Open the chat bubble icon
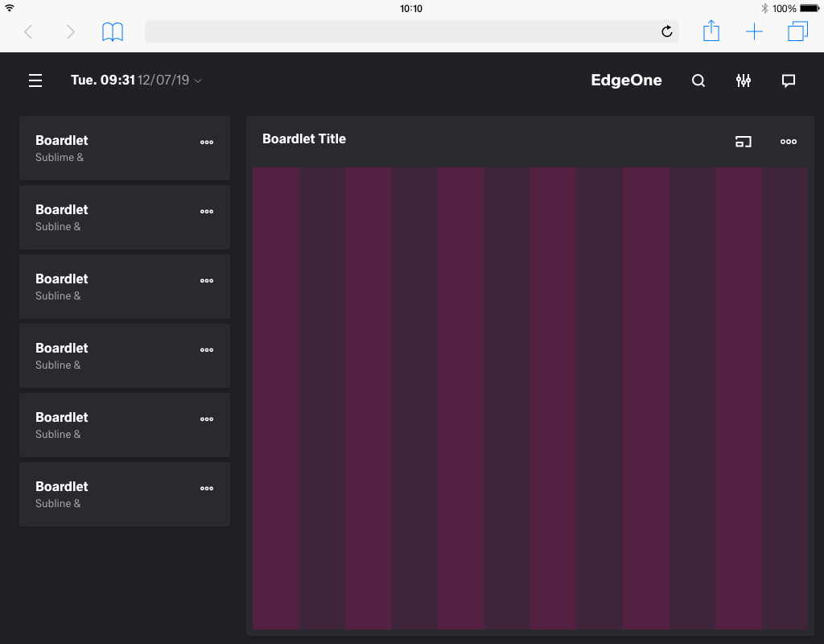This screenshot has height=644, width=824. coord(789,80)
